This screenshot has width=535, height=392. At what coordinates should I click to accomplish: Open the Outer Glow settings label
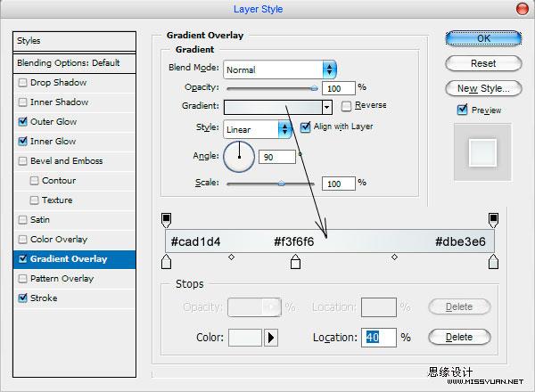tap(53, 122)
